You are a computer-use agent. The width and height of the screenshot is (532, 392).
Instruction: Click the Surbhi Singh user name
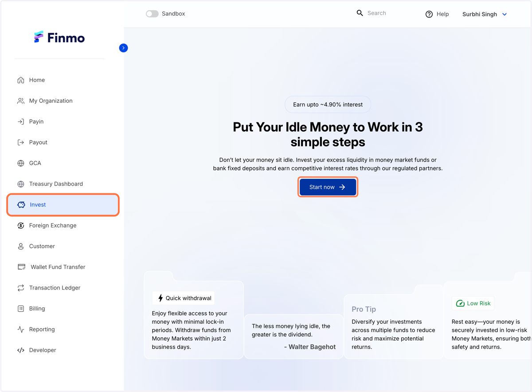pos(479,14)
